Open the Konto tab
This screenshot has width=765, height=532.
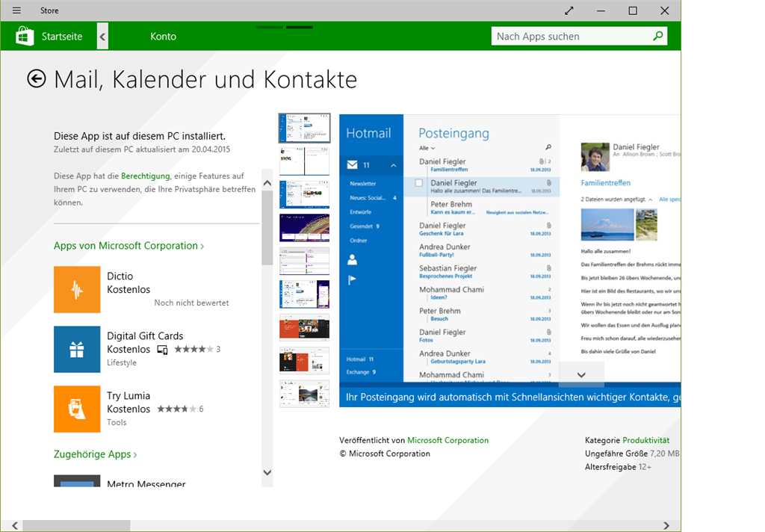[163, 36]
